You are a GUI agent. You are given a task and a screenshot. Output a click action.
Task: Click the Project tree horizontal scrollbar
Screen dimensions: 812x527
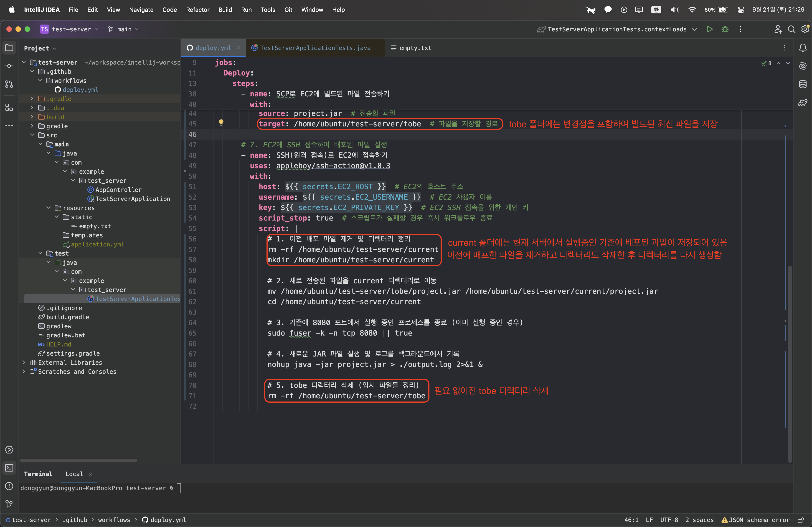click(79, 461)
